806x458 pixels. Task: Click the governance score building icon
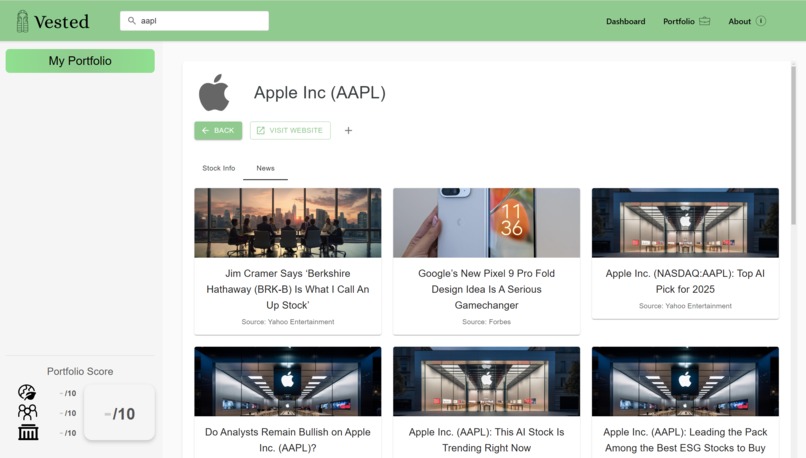tap(28, 432)
